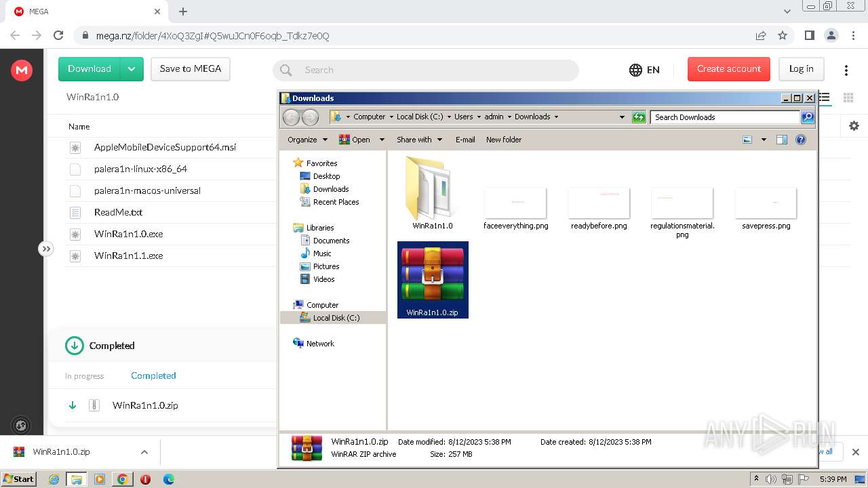
Task: Click the Save to MEGA button
Action: point(191,69)
